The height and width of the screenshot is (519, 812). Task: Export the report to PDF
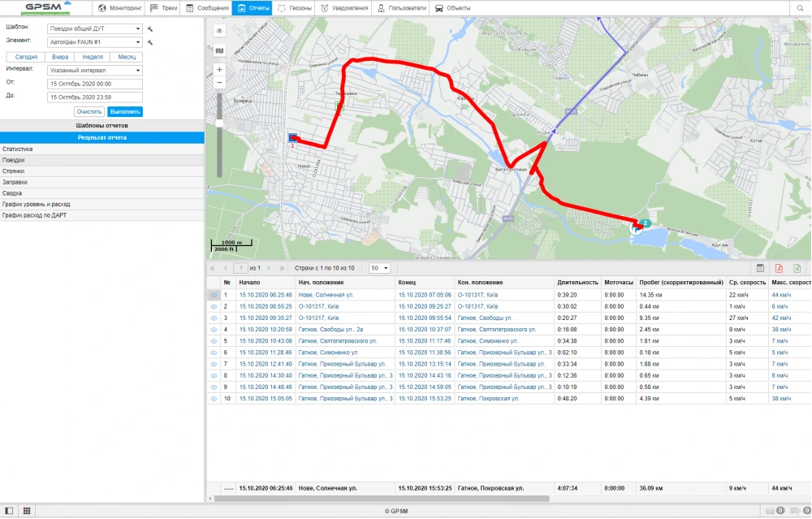778,268
